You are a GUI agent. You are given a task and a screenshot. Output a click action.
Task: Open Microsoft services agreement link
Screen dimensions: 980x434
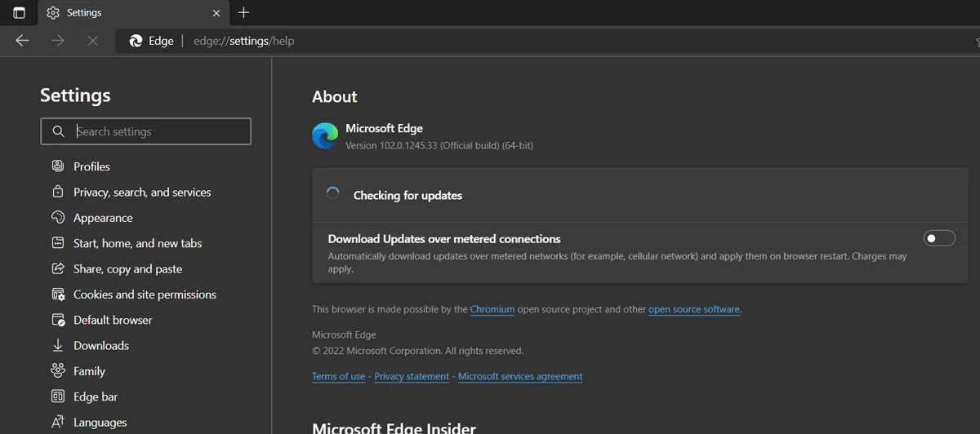pyautogui.click(x=520, y=377)
